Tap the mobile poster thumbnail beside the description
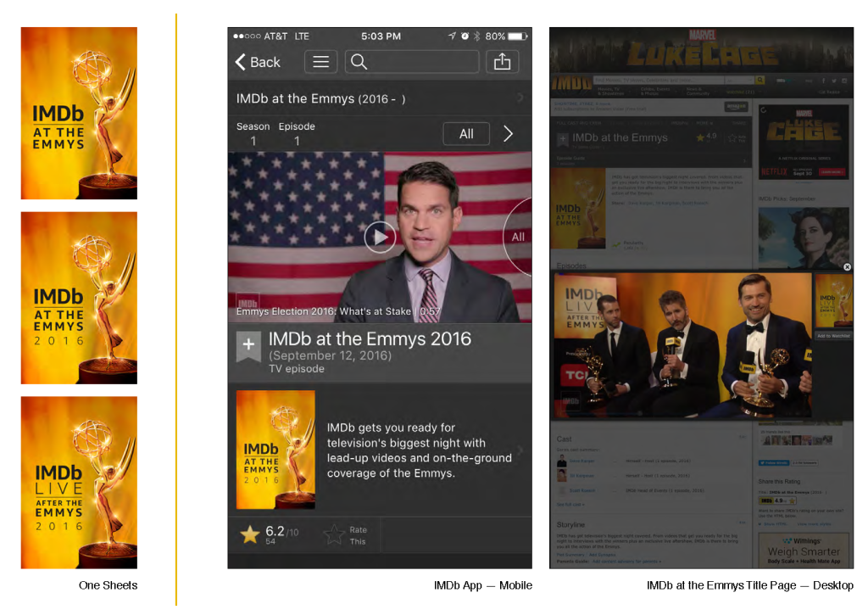 (x=275, y=450)
